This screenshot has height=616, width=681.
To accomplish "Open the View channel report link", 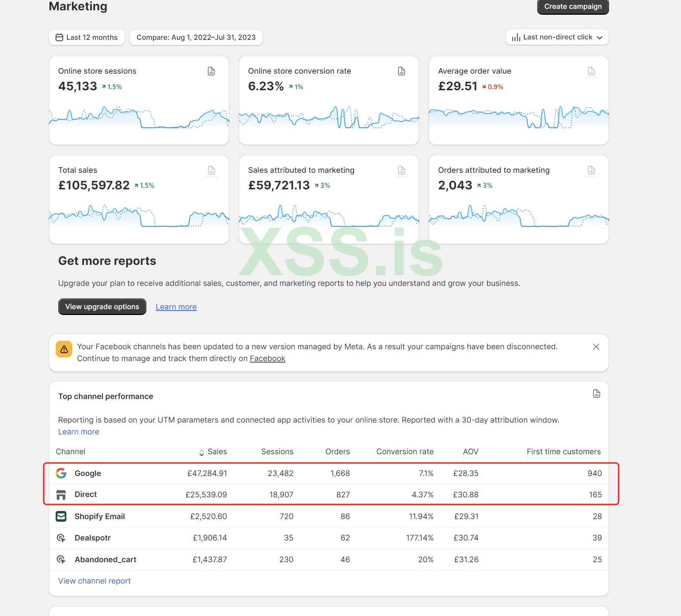I will point(94,581).
